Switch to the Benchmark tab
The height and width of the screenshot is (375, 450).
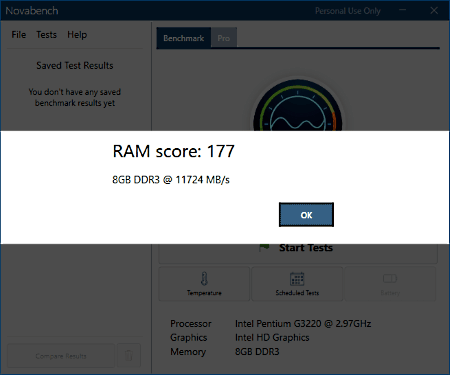[x=184, y=38]
